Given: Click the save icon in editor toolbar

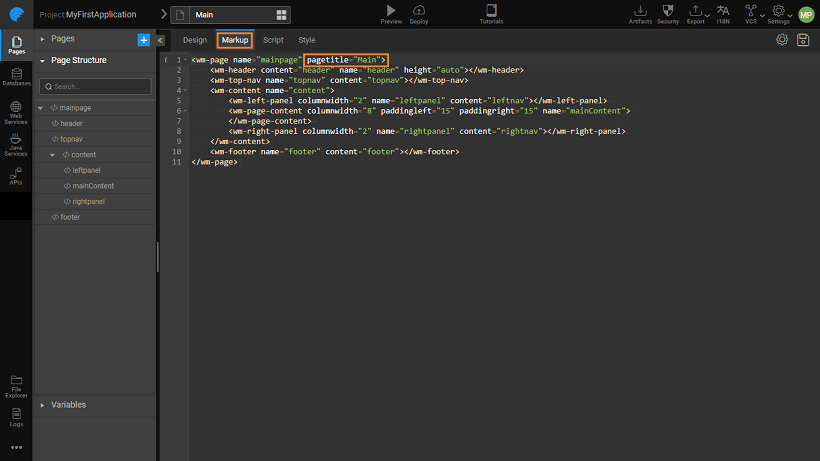Looking at the screenshot, I should tap(803, 40).
